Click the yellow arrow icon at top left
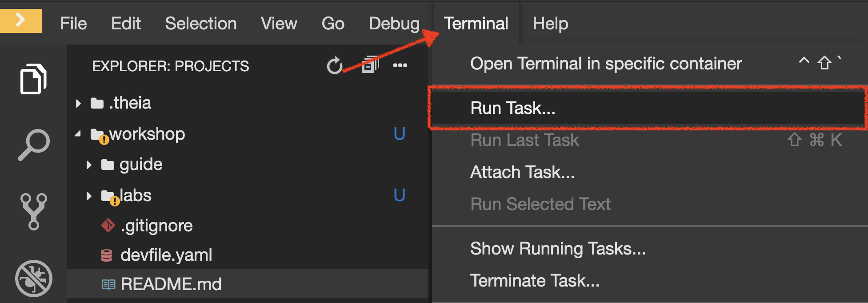 (20, 20)
